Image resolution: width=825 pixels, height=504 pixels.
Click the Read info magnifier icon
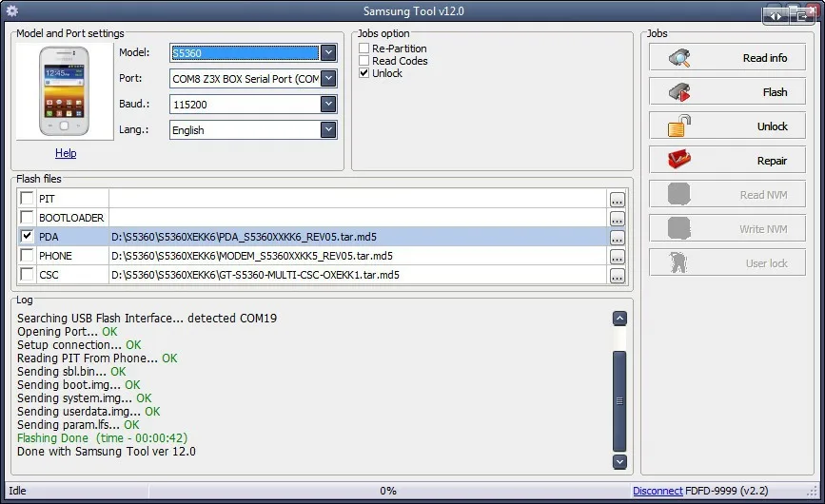(x=679, y=58)
